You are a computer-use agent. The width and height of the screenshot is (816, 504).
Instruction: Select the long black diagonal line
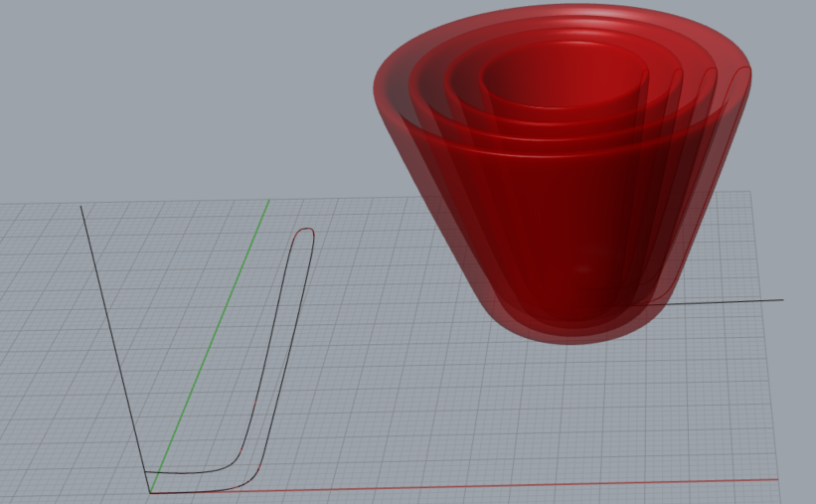[114, 348]
